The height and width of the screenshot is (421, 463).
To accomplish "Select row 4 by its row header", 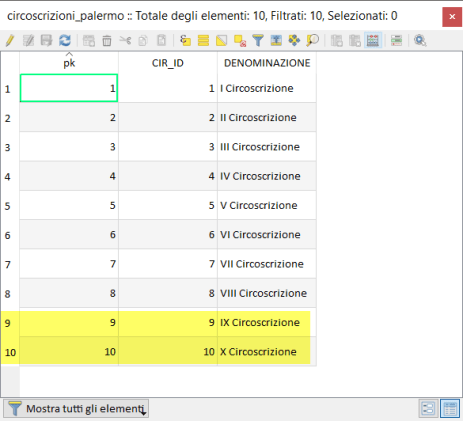I will click(x=10, y=176).
